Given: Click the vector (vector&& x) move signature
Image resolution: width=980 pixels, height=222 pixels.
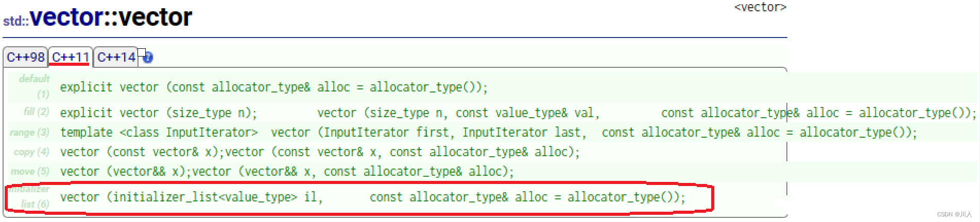Looking at the screenshot, I should 123,171.
